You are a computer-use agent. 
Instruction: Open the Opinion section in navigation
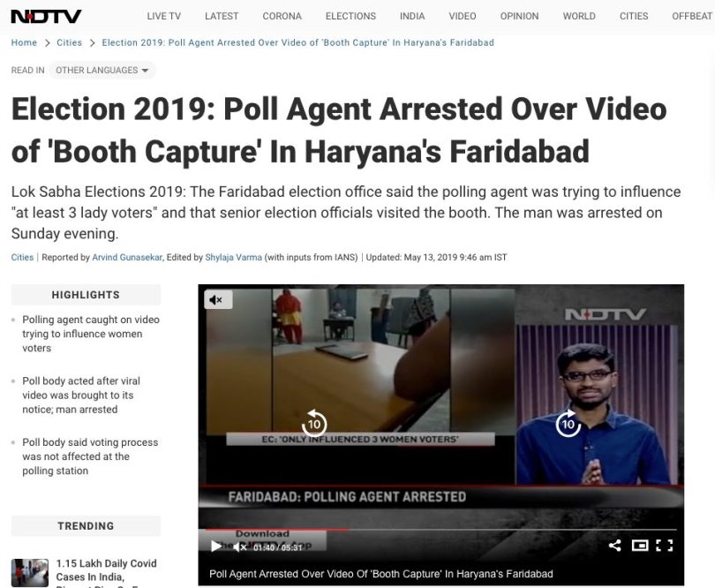[519, 16]
